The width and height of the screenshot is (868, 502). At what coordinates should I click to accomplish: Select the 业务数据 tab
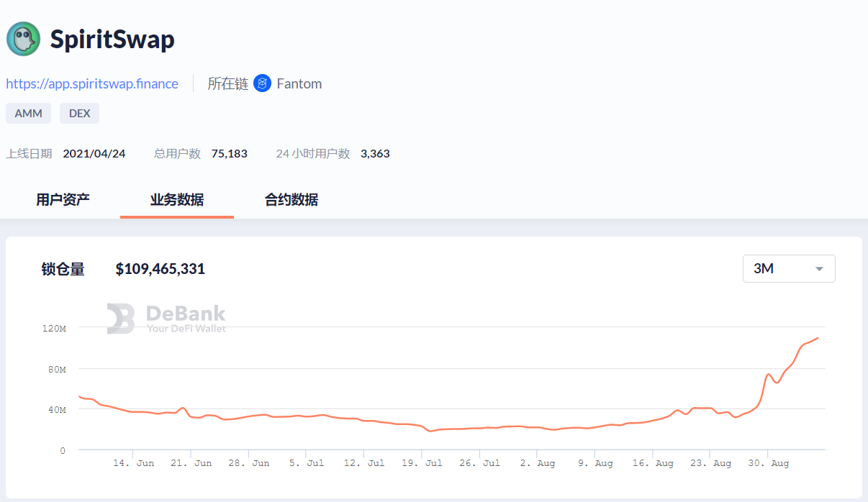[x=177, y=199]
